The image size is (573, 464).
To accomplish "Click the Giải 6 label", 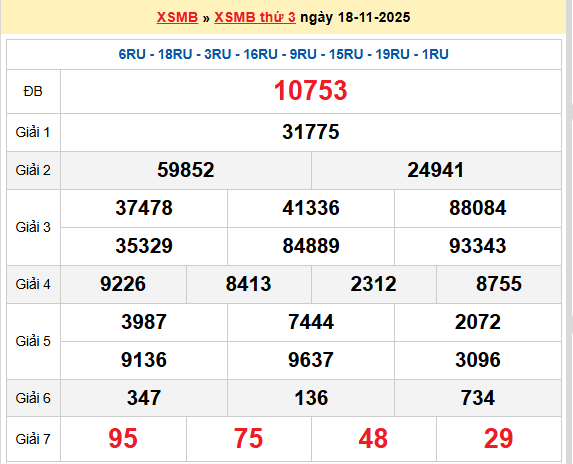I will [33, 398].
